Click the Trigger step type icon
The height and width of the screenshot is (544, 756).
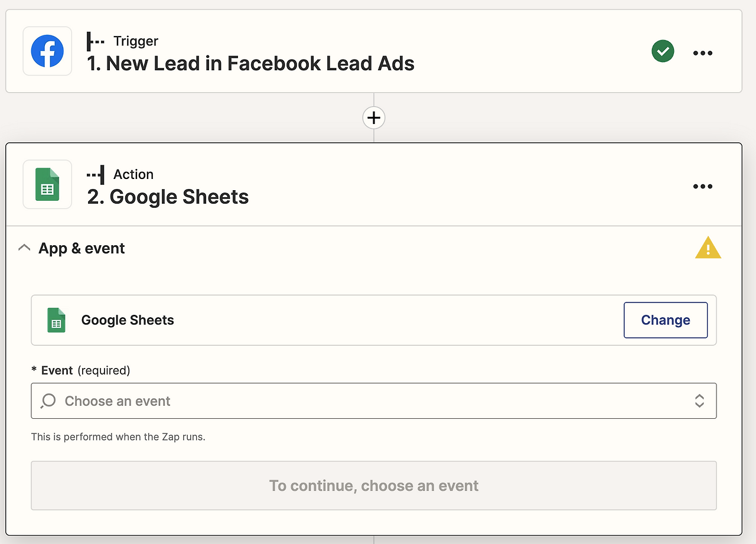coord(95,41)
